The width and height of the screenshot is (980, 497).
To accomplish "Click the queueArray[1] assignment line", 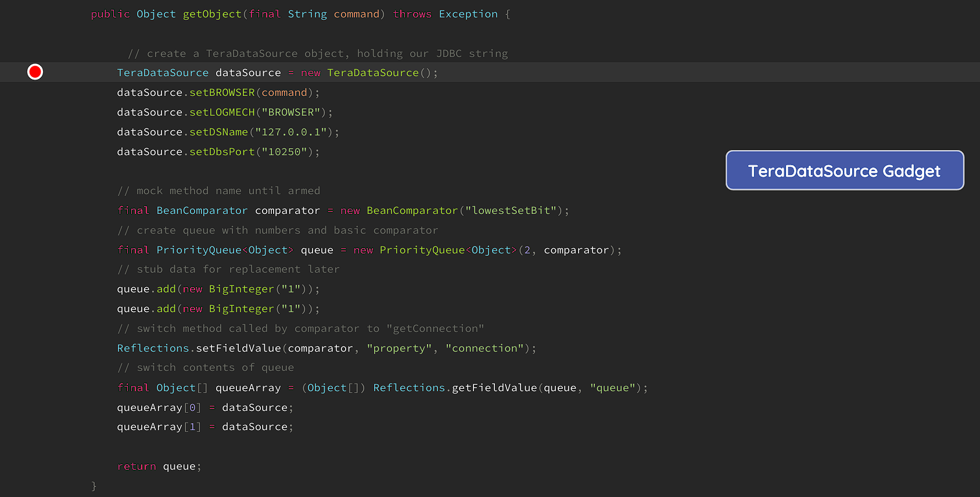I will (x=205, y=427).
